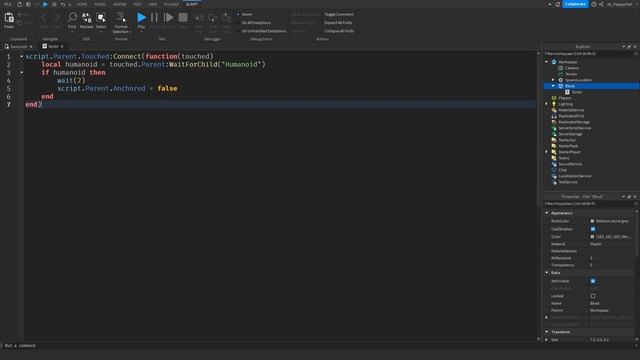Click the Undo arrow in quick-access bar
This screenshot has height=360, width=640.
tap(62, 4)
